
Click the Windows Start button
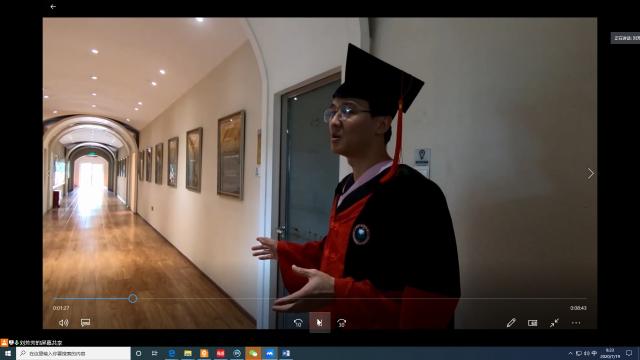[8, 353]
